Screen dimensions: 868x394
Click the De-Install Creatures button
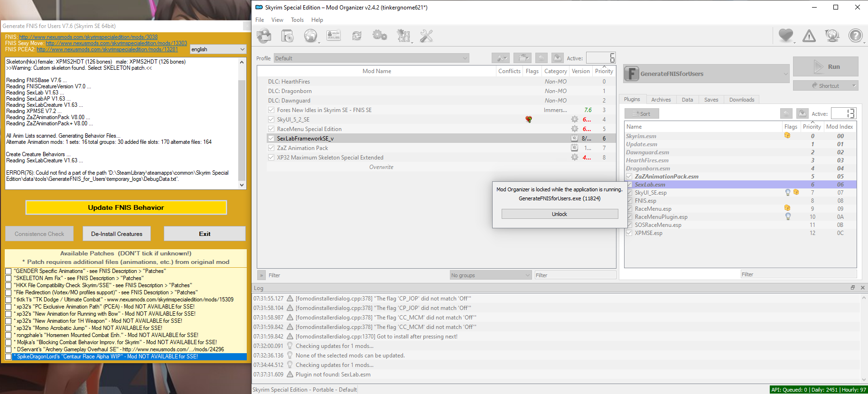pyautogui.click(x=117, y=234)
